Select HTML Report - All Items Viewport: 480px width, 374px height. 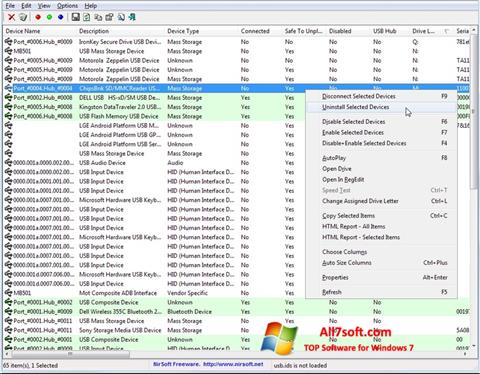pyautogui.click(x=382, y=226)
